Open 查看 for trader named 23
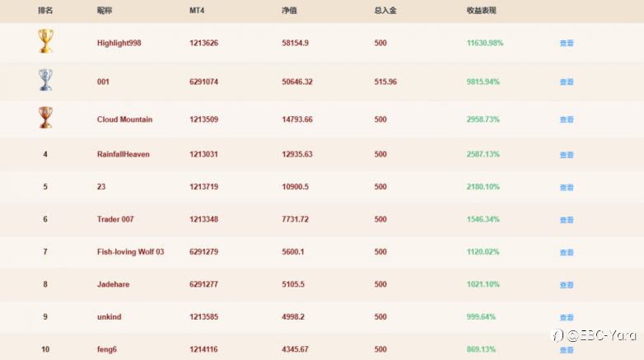The height and width of the screenshot is (360, 644). (567, 187)
